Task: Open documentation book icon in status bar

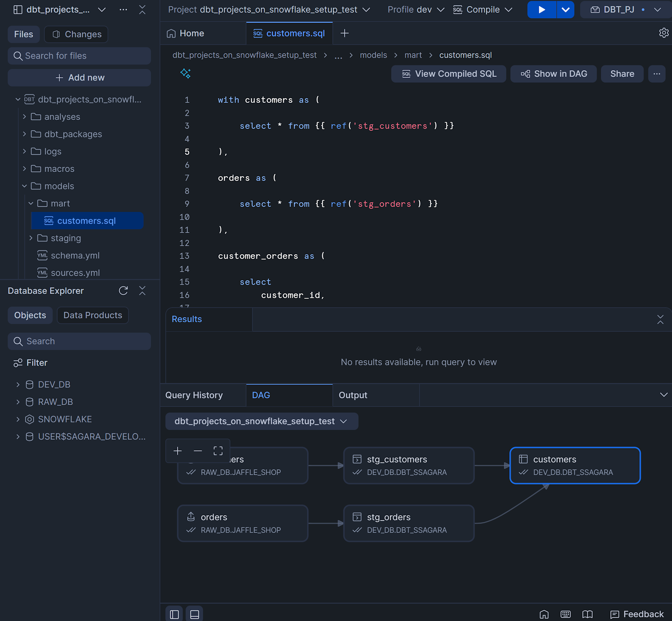Action: pos(587,614)
